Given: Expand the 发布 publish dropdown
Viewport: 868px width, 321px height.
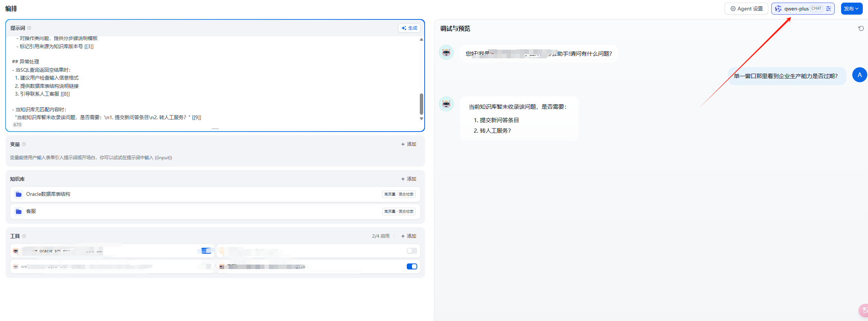Looking at the screenshot, I should pos(852,9).
